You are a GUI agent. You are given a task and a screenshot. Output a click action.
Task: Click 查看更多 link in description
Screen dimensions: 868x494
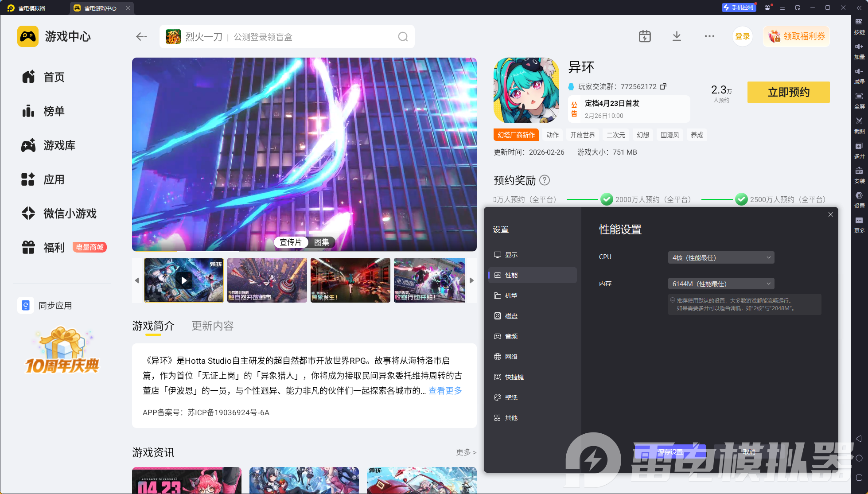coord(445,391)
